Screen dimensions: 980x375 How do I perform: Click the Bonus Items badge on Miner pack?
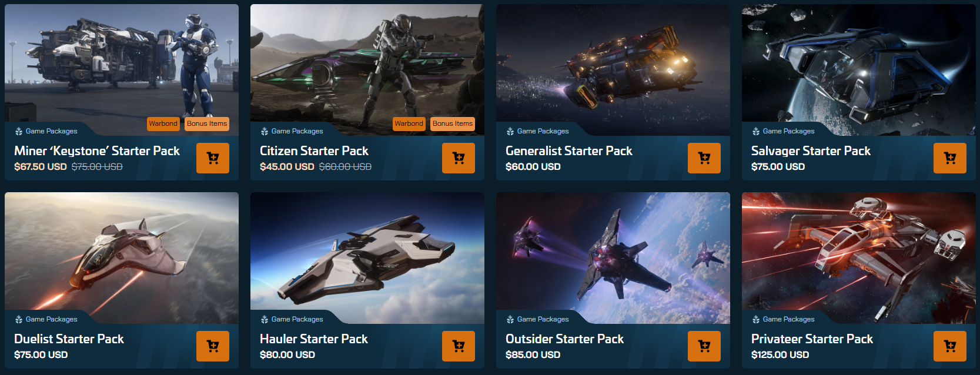click(x=207, y=123)
